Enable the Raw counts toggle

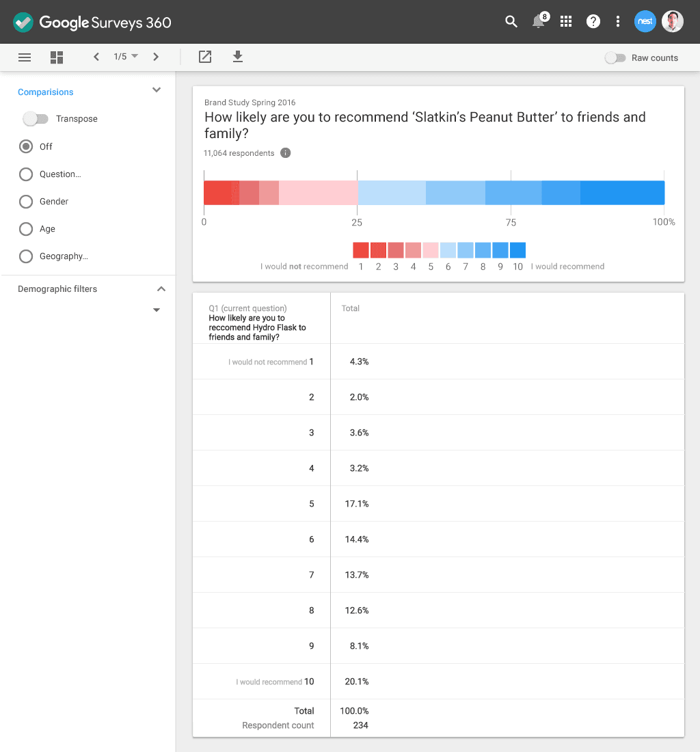[615, 58]
